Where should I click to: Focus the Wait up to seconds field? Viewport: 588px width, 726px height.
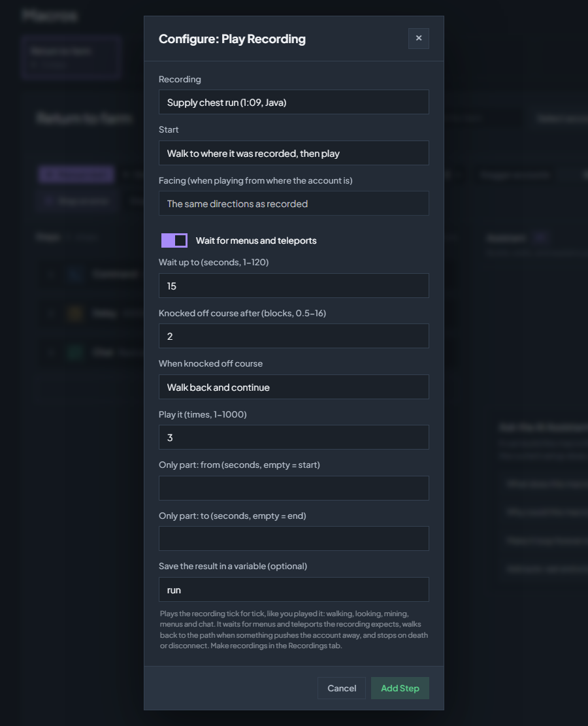pos(293,286)
